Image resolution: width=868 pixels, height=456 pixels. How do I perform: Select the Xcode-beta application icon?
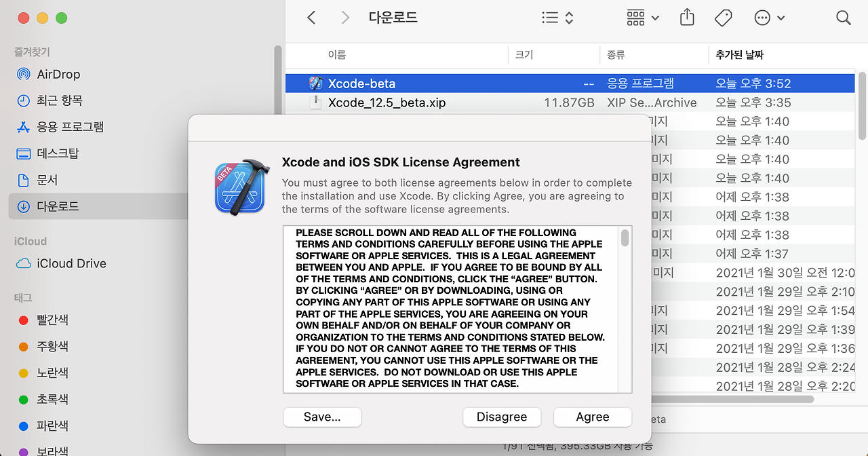pyautogui.click(x=315, y=83)
